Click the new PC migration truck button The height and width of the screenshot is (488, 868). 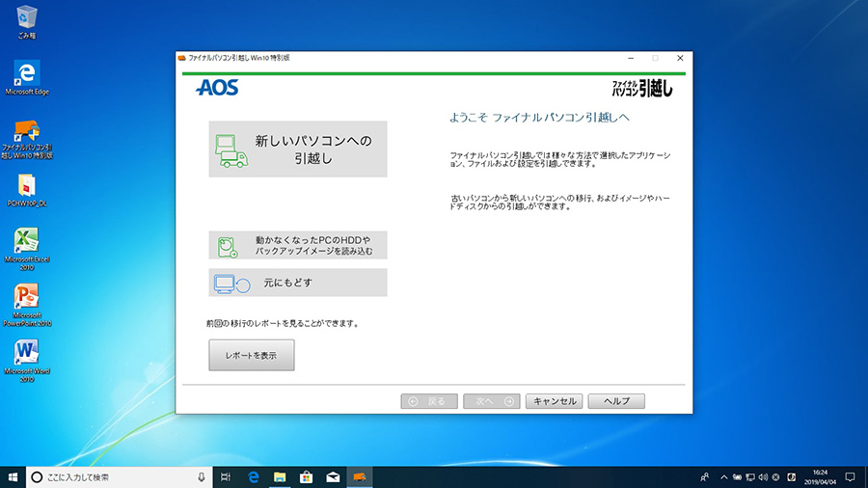(297, 149)
